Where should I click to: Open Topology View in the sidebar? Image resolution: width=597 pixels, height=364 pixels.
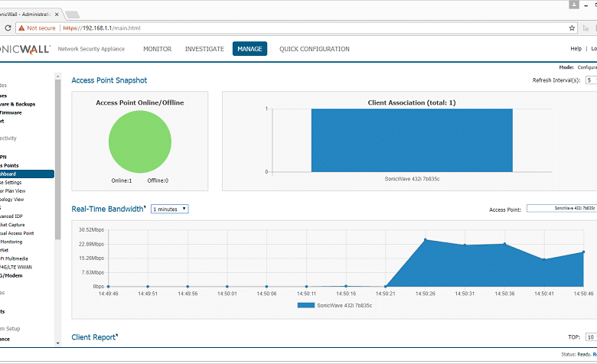[11, 200]
